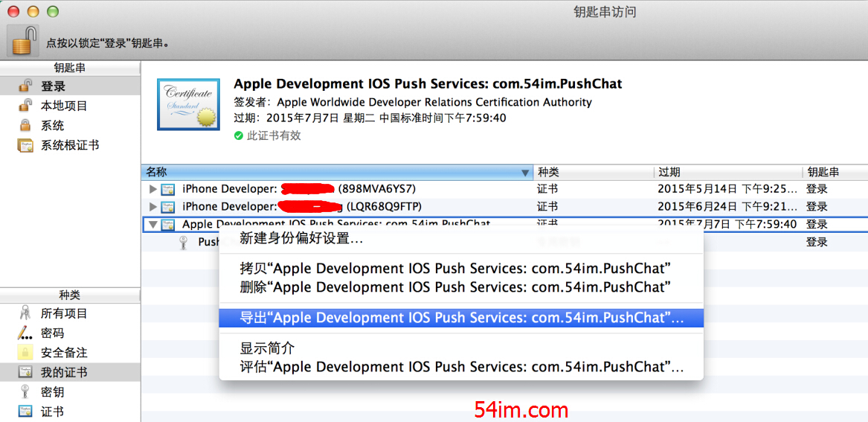Viewport: 868px width, 422px height.
Task: Click the 2015年6月24日 expiry date cell
Action: click(728, 207)
